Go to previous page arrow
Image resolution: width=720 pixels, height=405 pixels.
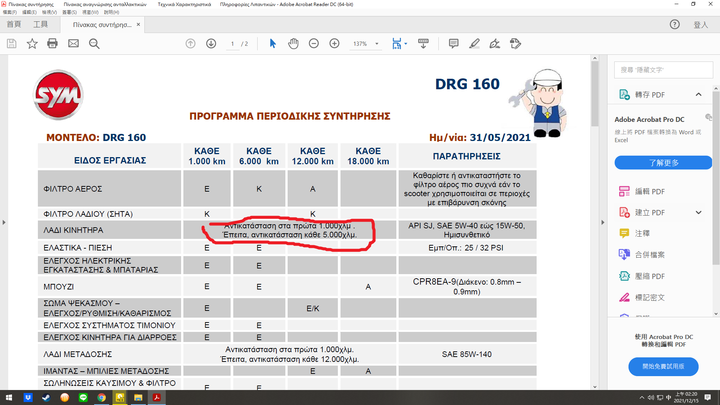tap(190, 44)
